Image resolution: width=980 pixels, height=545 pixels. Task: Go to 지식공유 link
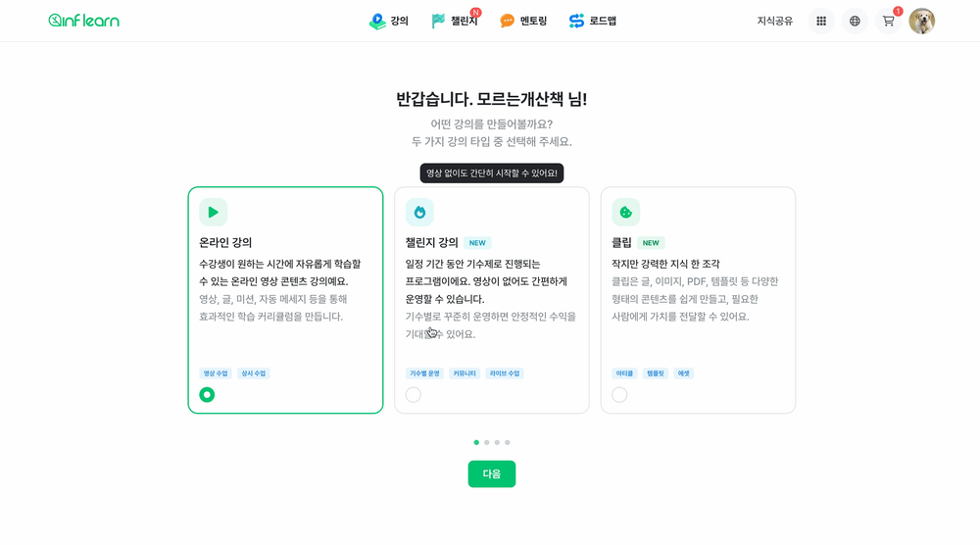point(775,22)
